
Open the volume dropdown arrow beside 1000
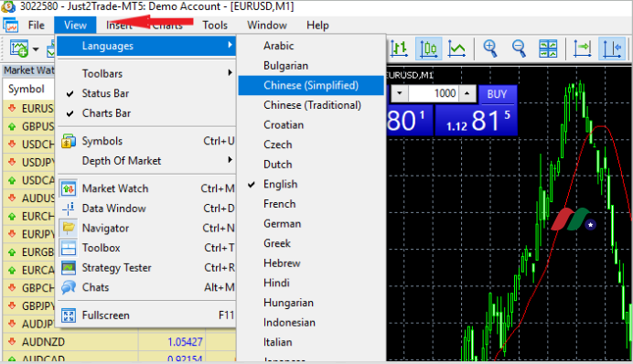click(399, 93)
